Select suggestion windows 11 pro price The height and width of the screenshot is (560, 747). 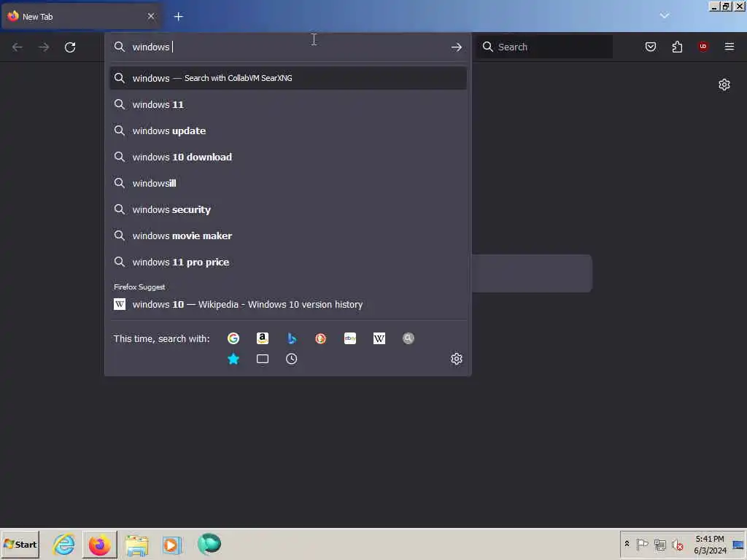[x=287, y=262]
